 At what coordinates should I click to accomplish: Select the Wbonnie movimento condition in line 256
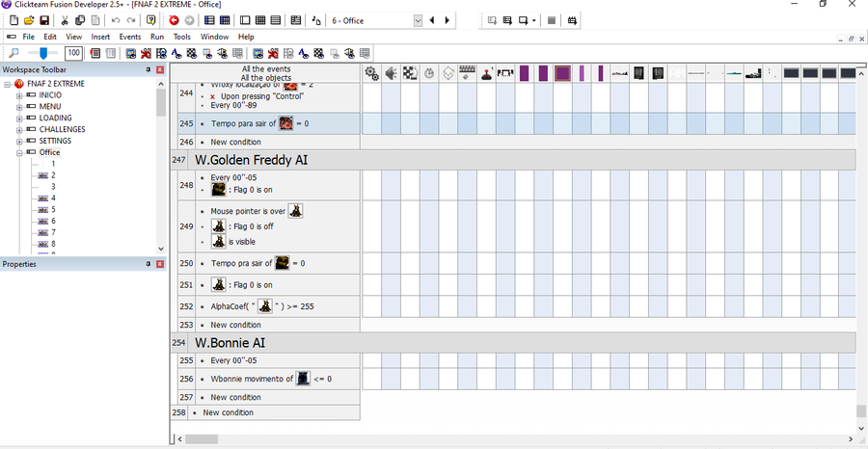[271, 379]
